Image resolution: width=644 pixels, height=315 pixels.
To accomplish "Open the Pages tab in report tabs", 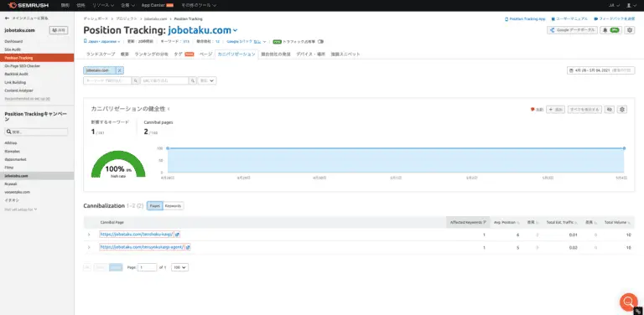I will point(205,54).
